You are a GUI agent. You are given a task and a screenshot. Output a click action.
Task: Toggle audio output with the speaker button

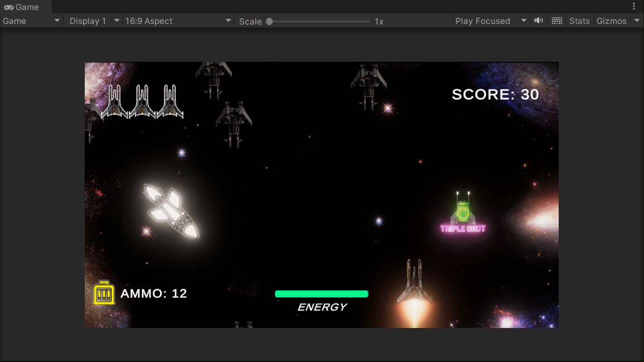[539, 21]
